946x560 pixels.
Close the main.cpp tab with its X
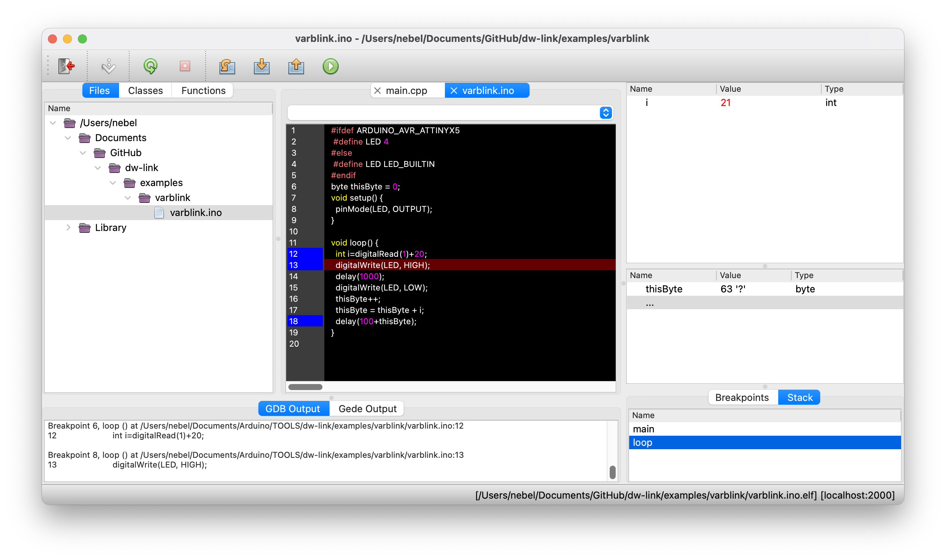click(377, 91)
